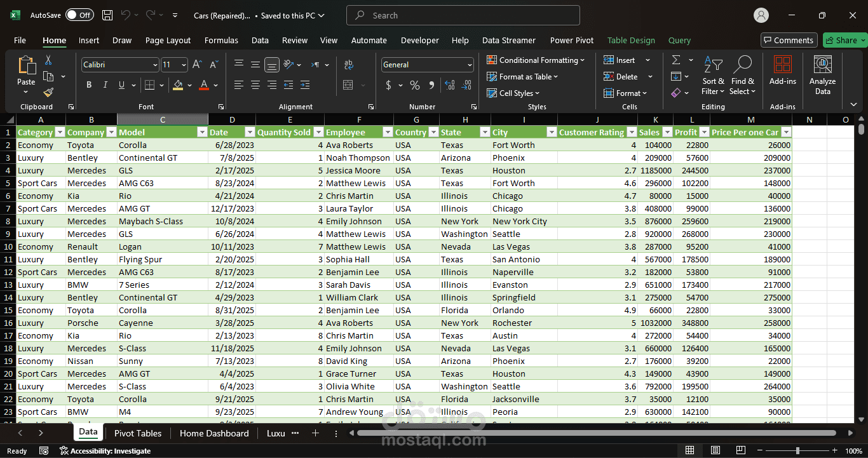Open the Employee column filter dropdown
The image size is (868, 458).
387,132
